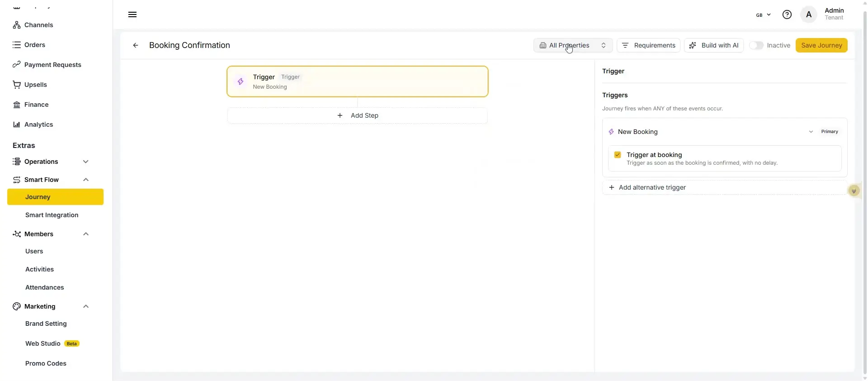Collapse the Marketing section chevron
868x381 pixels.
85,306
